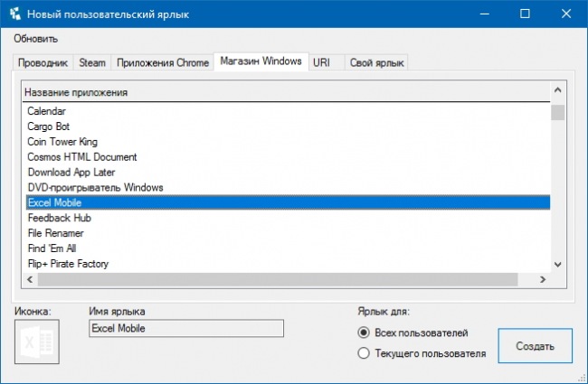This screenshot has height=384, width=588.
Task: Click the app icon in the title bar
Action: 15,14
